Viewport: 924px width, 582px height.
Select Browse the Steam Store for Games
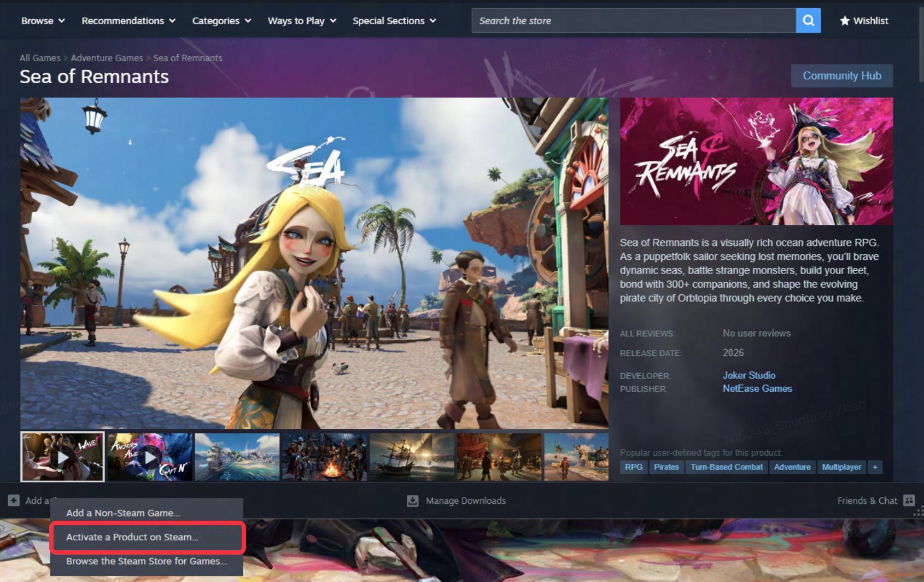(146, 561)
